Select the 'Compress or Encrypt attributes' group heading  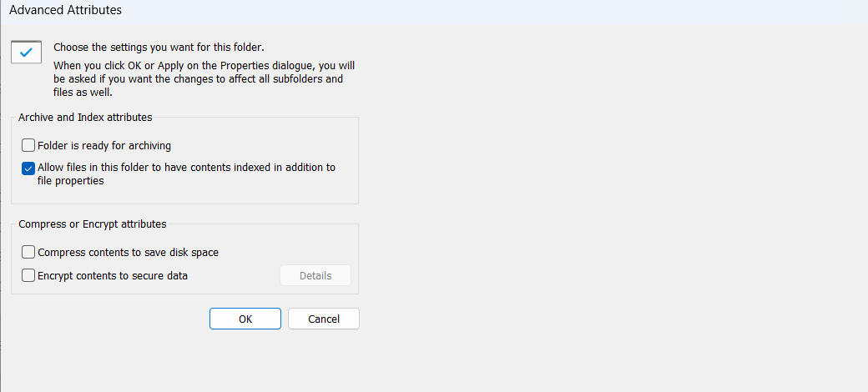(93, 224)
